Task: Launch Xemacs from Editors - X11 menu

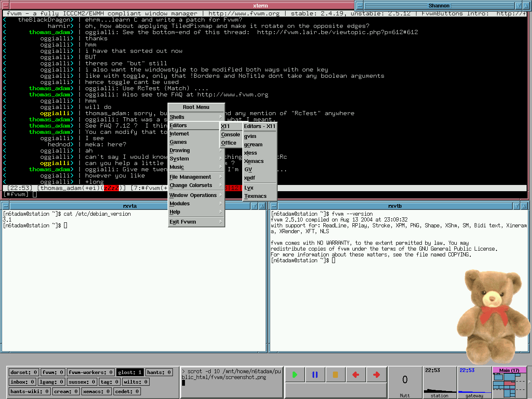Action: [260, 161]
